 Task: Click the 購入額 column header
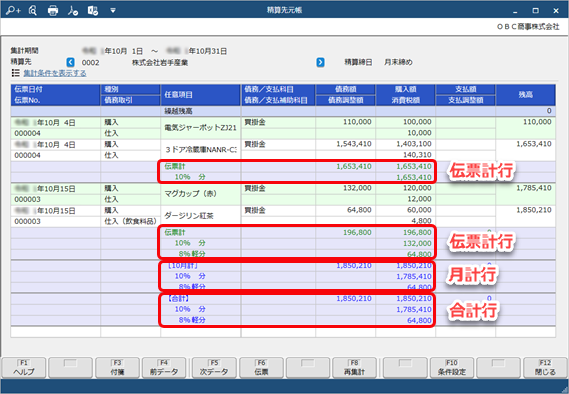405,90
